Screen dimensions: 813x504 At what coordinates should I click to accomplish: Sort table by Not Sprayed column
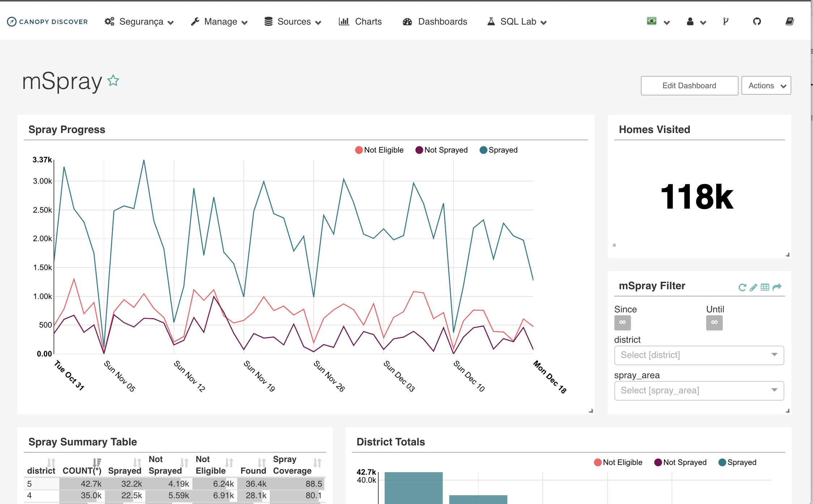(184, 463)
